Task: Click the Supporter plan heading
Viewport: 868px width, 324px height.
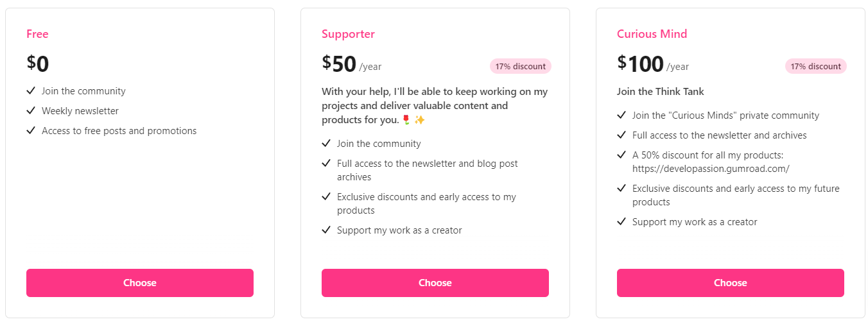Action: 348,34
